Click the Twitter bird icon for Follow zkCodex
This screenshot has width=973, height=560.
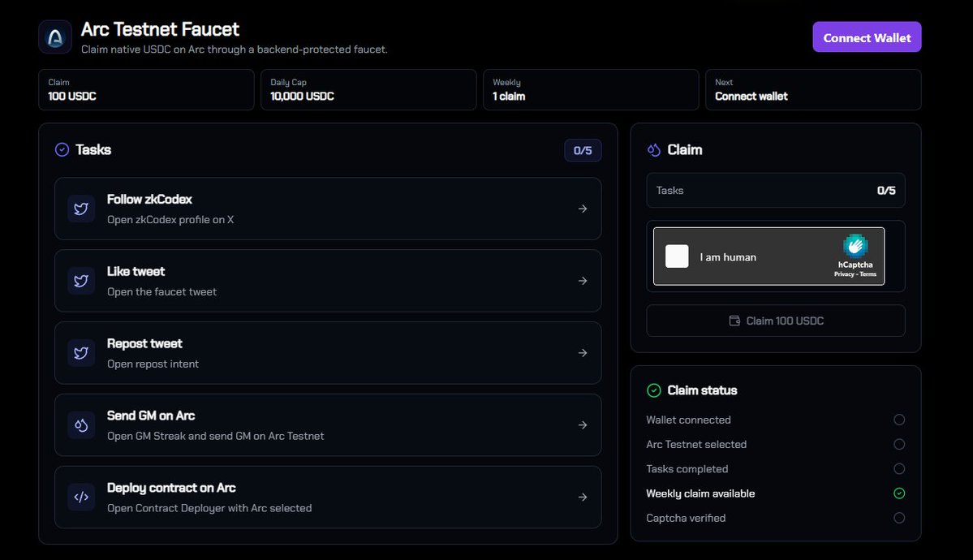pos(81,209)
